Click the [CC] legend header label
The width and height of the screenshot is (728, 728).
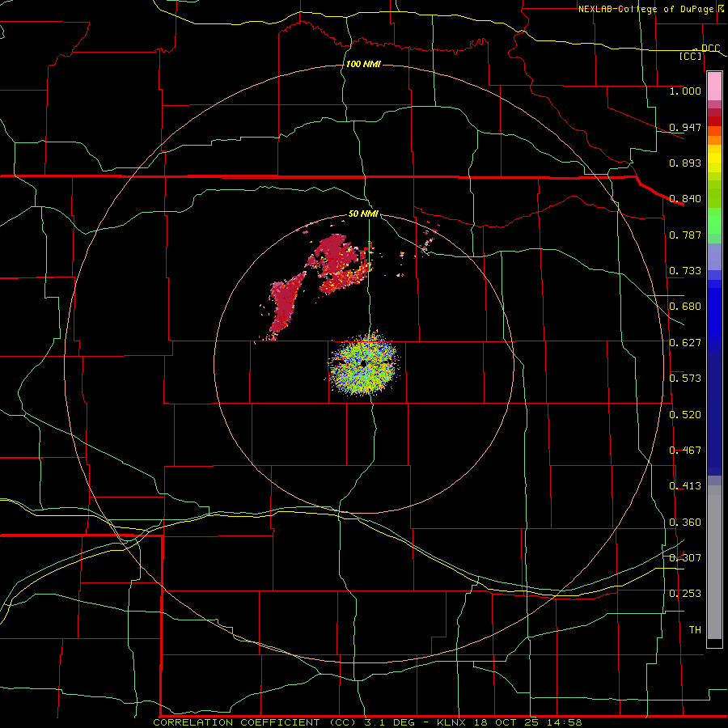pos(691,56)
